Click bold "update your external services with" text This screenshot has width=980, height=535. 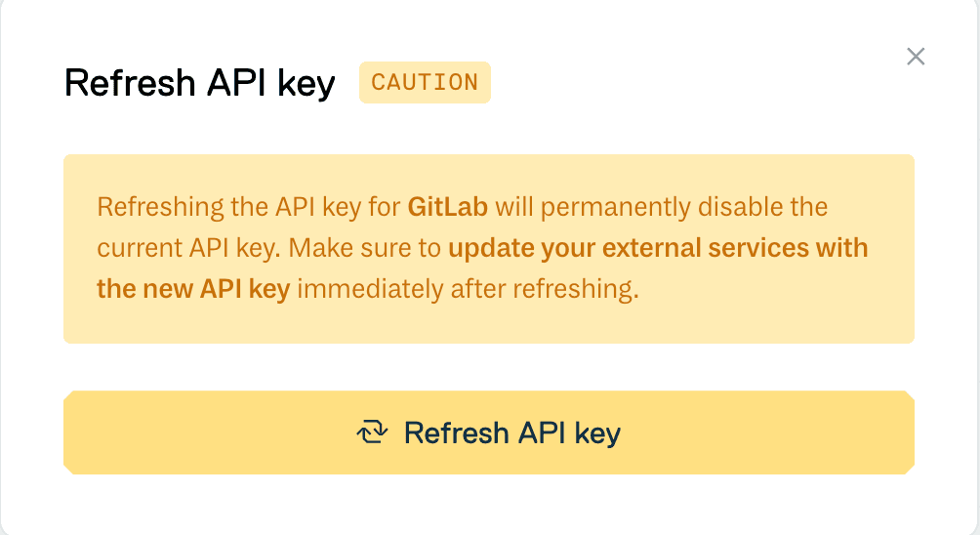[x=658, y=248]
